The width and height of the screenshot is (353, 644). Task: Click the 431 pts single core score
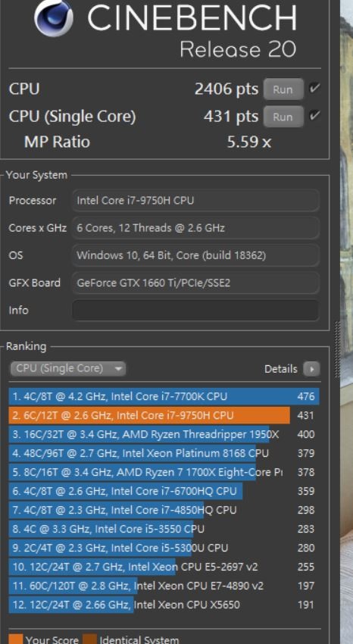[231, 117]
